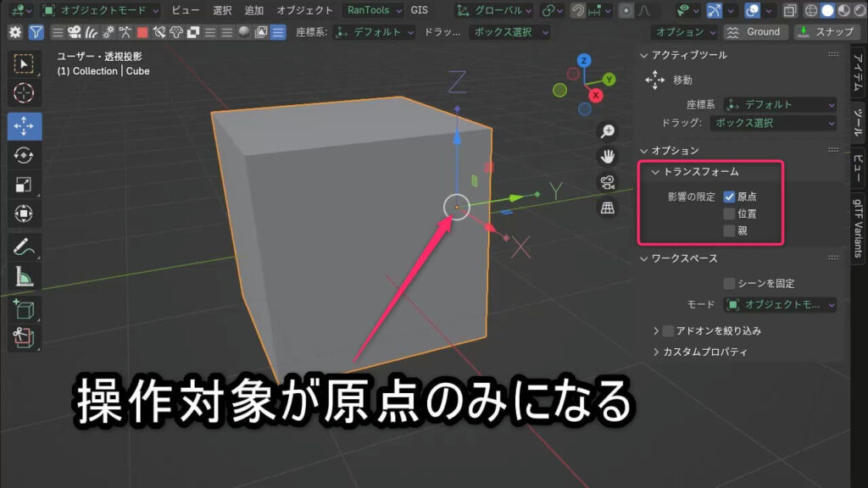Click the last tool icon below Add Cube

pos(24,337)
